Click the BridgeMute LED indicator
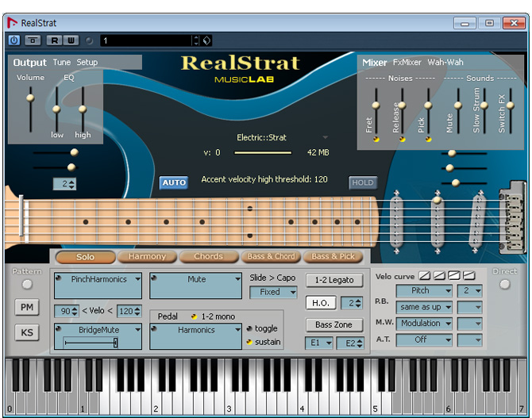The image size is (532, 418). click(x=58, y=328)
